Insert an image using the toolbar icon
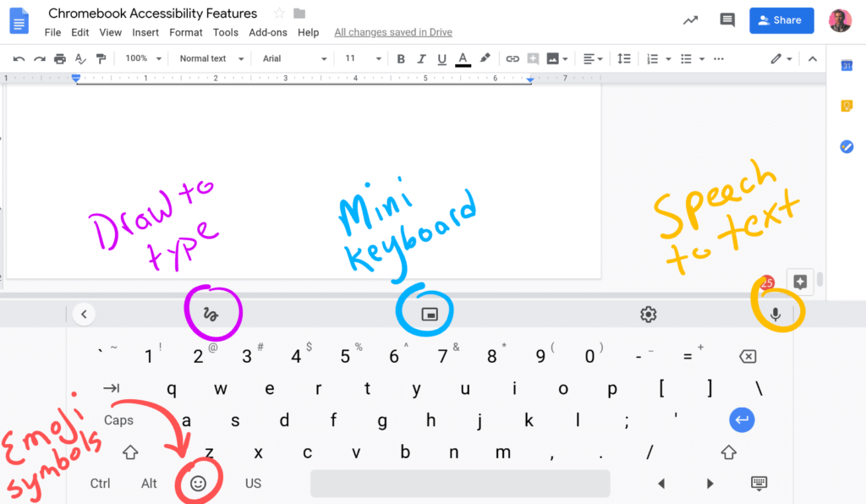The image size is (866, 504). coord(554,58)
